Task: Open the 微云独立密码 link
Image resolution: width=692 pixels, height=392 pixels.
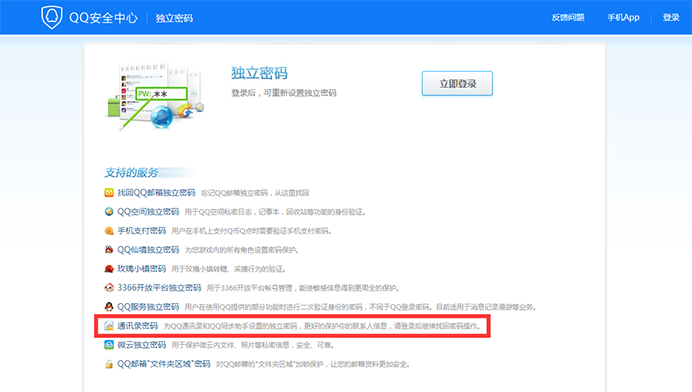Action: coord(142,345)
